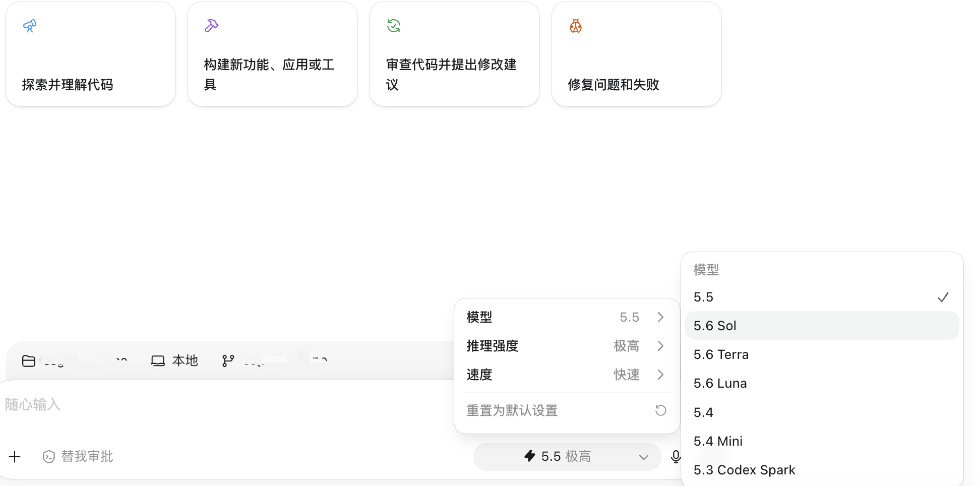Image resolution: width=980 pixels, height=486 pixels.
Task: Click the telescope icon on explore code card
Action: pos(30,26)
